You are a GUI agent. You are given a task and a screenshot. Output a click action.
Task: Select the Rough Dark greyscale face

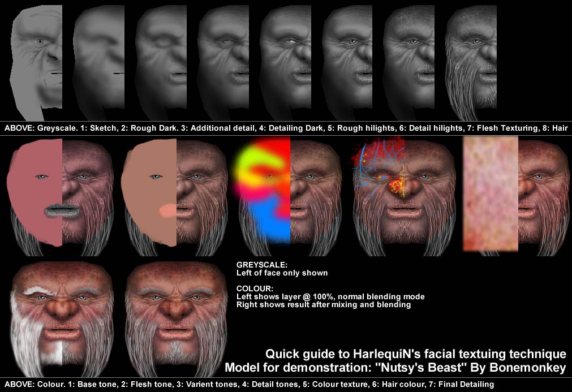click(99, 57)
